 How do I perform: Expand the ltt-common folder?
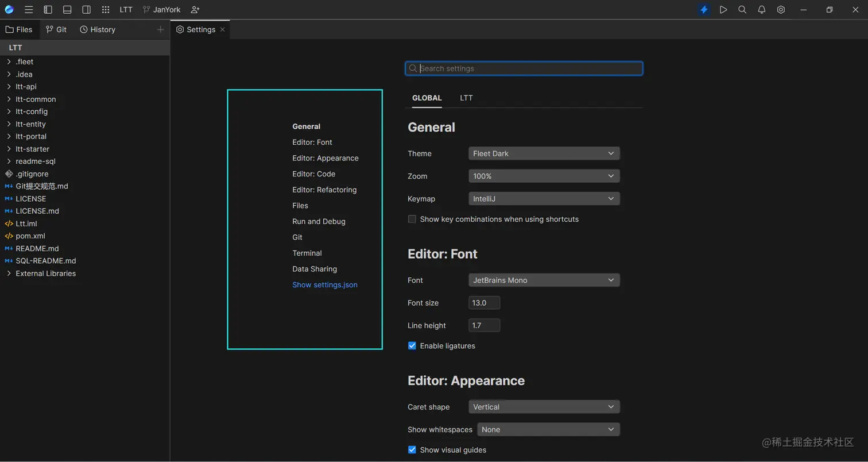click(x=9, y=99)
